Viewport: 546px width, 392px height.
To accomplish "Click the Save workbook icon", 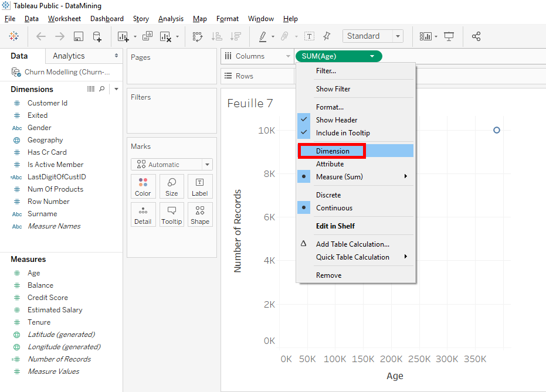I will pos(78,36).
